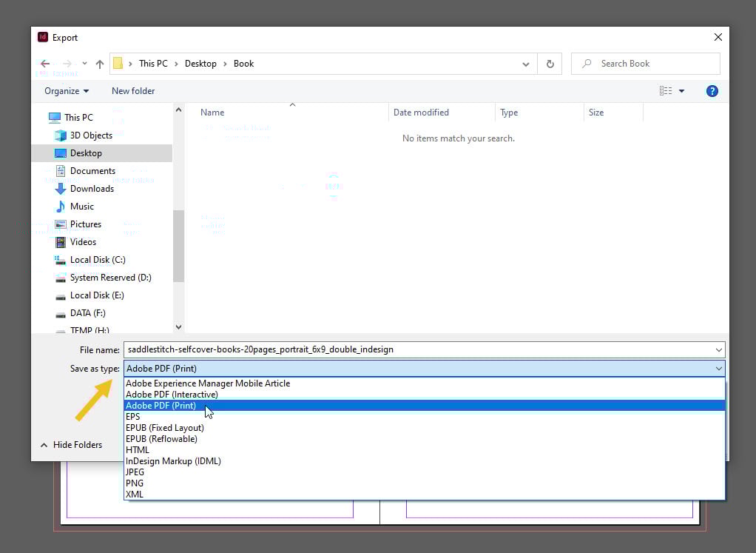Change the view layout icon
Viewport: 756px width, 553px height.
pyautogui.click(x=666, y=91)
